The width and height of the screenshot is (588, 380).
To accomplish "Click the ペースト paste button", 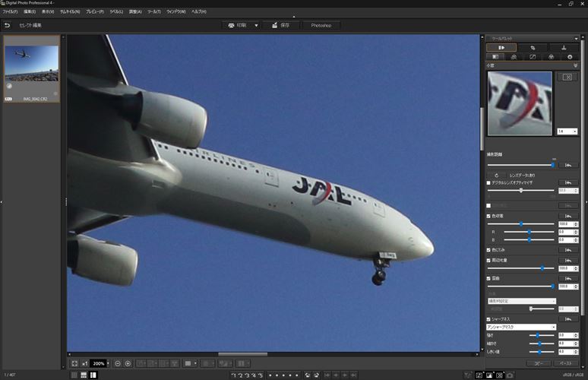I will pyautogui.click(x=565, y=363).
